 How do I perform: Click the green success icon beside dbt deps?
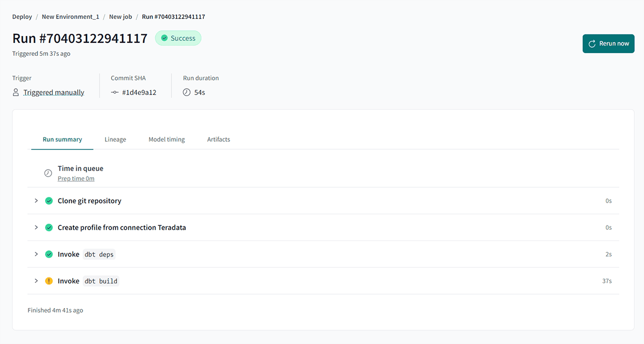pyautogui.click(x=49, y=254)
